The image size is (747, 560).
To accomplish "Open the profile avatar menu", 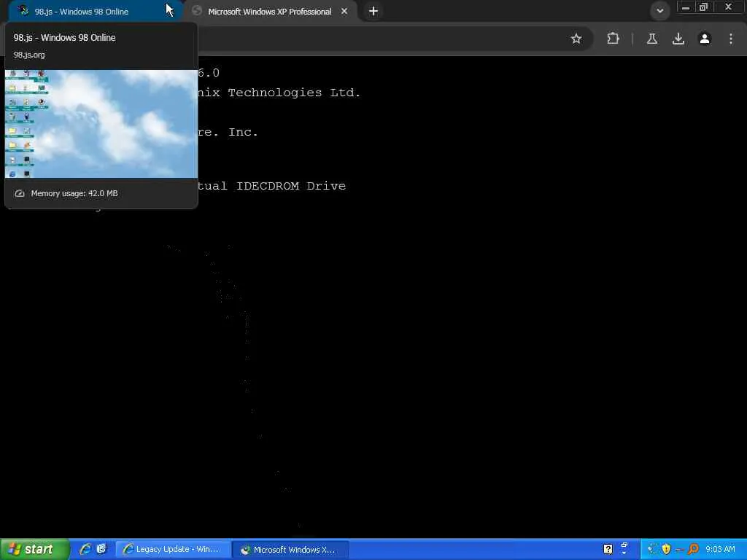I will [705, 39].
